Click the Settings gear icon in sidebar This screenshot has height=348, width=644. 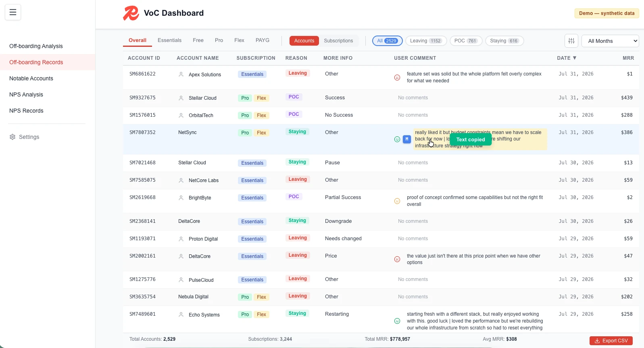(x=13, y=137)
